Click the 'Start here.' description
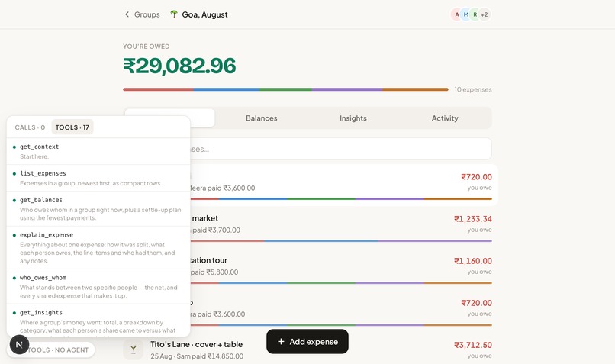The width and height of the screenshot is (615, 364). [34, 156]
